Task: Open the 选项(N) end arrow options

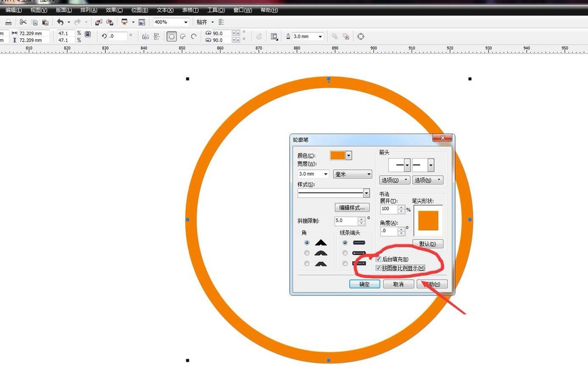Action: click(x=428, y=180)
